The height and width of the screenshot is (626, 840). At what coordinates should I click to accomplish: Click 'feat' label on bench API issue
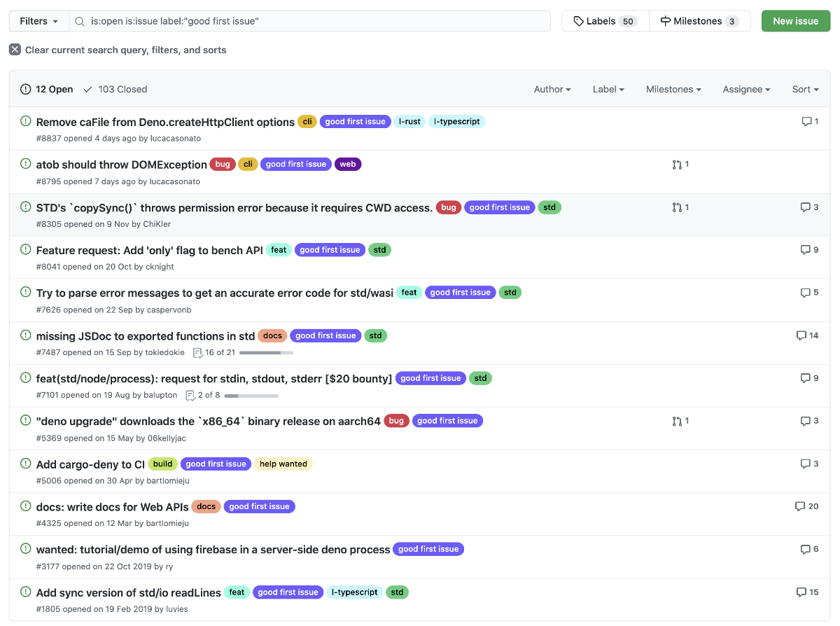279,250
